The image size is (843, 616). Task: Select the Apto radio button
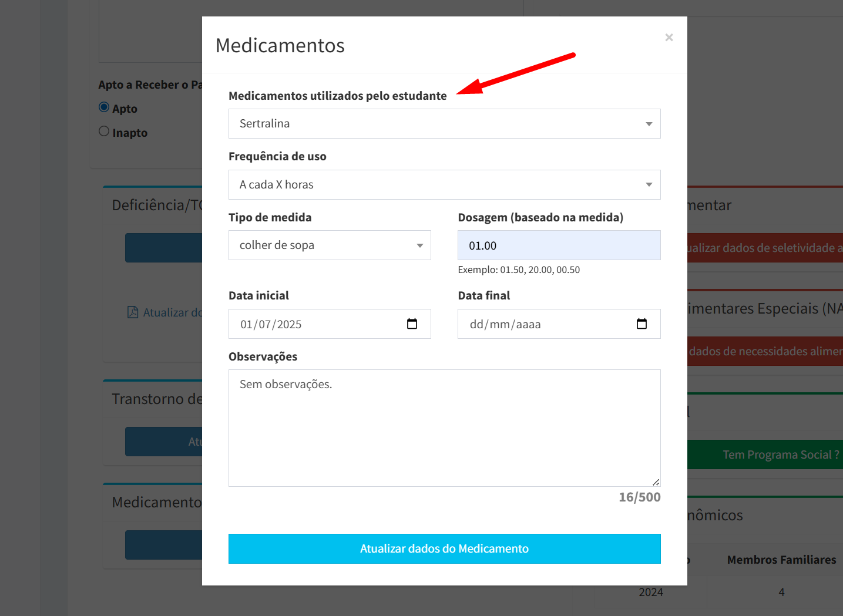pos(104,107)
